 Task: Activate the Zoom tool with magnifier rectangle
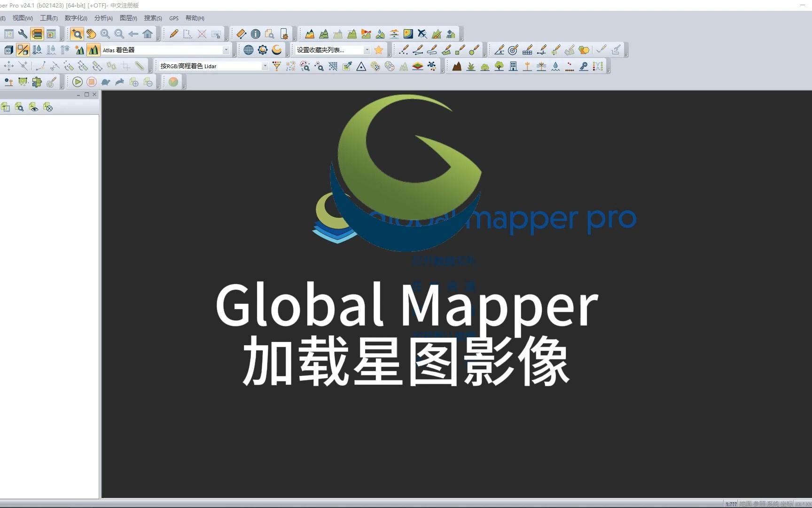(x=77, y=34)
